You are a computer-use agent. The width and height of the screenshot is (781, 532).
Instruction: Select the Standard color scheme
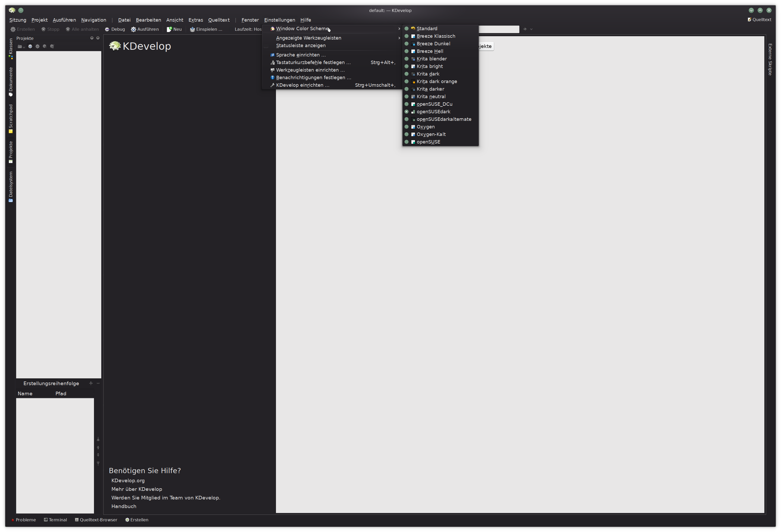(440, 29)
